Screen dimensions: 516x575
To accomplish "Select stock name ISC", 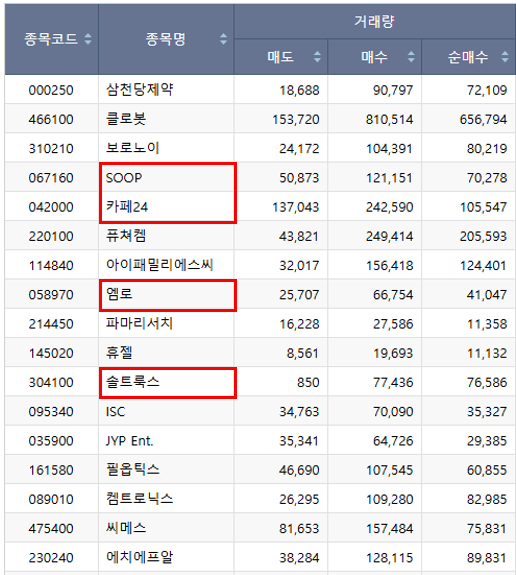I will tap(115, 412).
